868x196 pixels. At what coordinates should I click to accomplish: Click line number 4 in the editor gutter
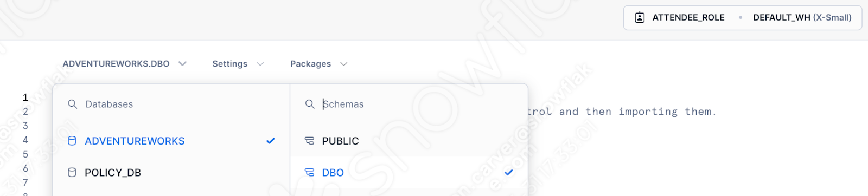25,140
